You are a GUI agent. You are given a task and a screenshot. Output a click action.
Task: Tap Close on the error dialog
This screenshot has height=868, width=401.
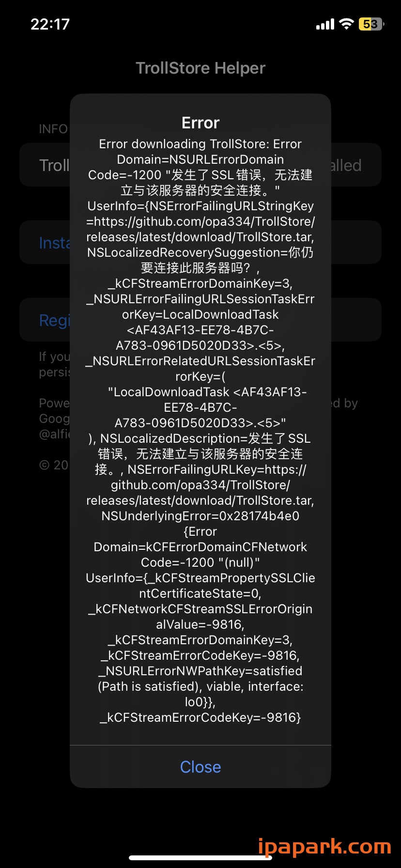click(200, 767)
